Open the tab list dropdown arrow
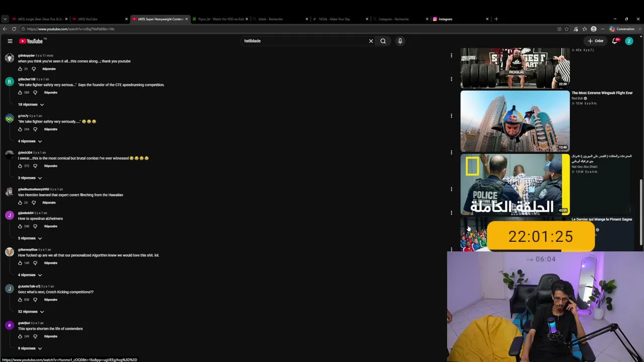This screenshot has height=362, width=644. 5,19
